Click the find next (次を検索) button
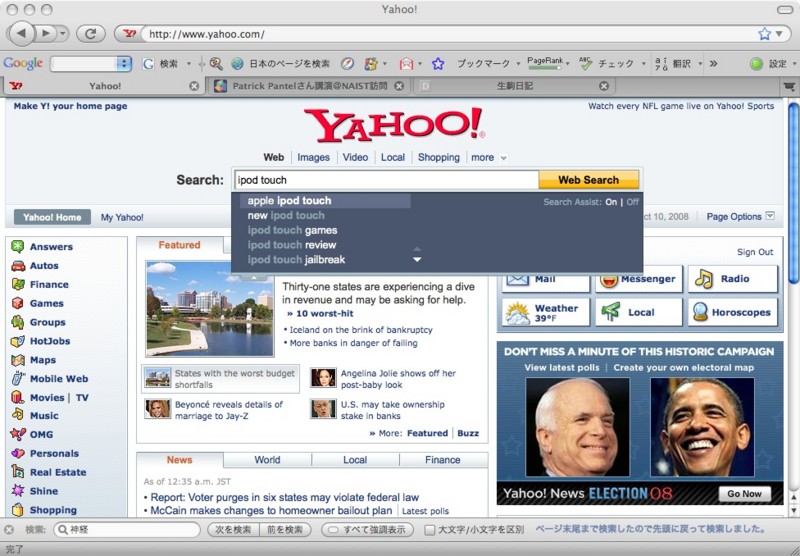Image resolution: width=800 pixels, height=556 pixels. tap(233, 530)
